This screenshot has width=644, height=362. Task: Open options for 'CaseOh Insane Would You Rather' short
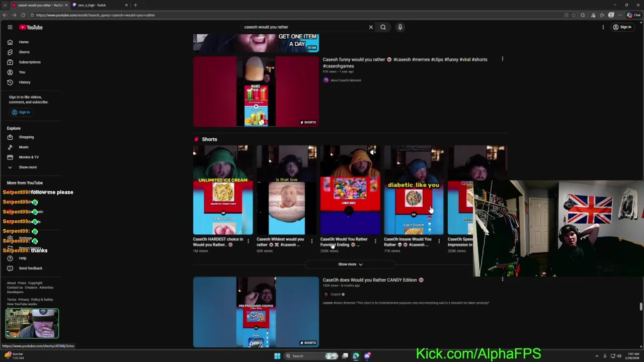439,242
